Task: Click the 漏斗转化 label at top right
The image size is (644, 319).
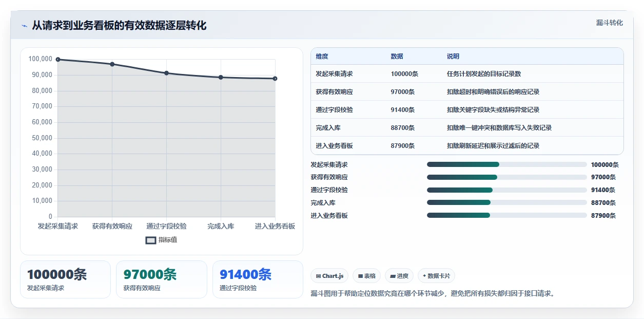Action: (610, 23)
